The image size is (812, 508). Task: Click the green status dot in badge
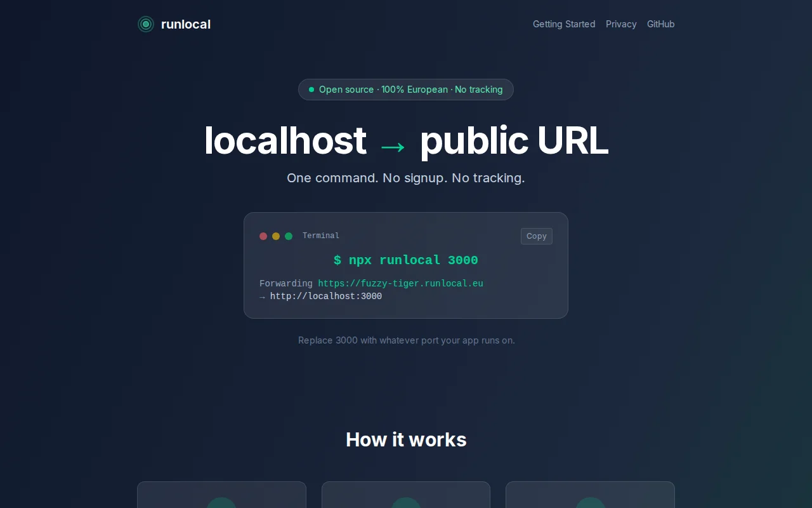(311, 90)
